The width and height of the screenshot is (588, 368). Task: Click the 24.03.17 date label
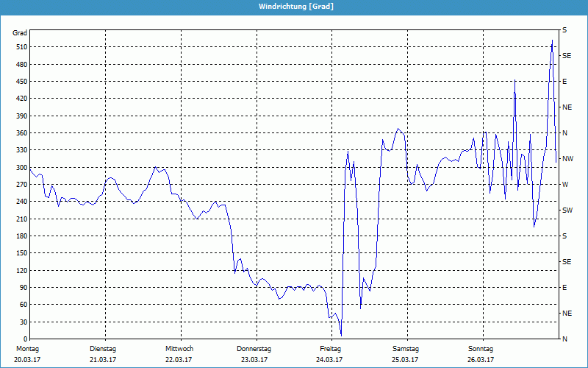pyautogui.click(x=329, y=360)
